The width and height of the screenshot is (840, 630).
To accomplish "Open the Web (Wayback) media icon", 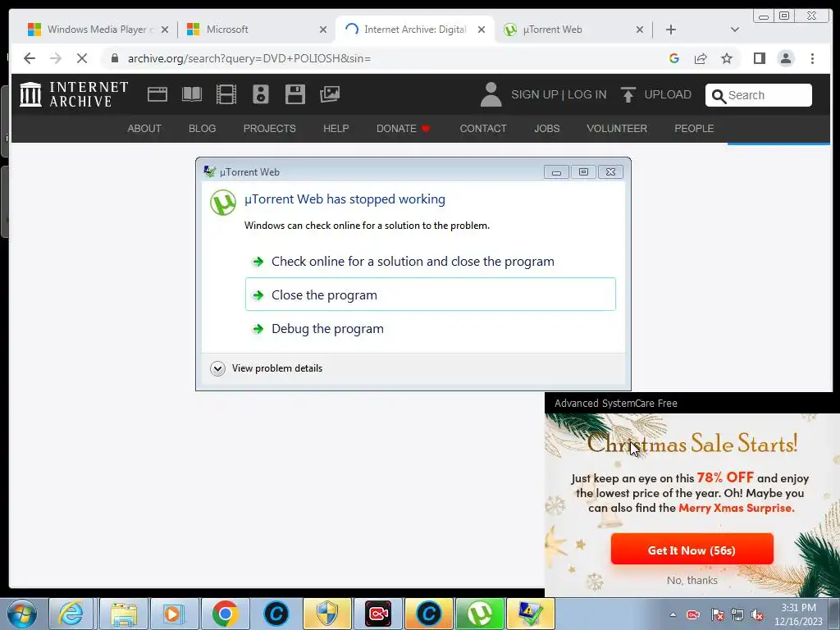I will pos(157,94).
